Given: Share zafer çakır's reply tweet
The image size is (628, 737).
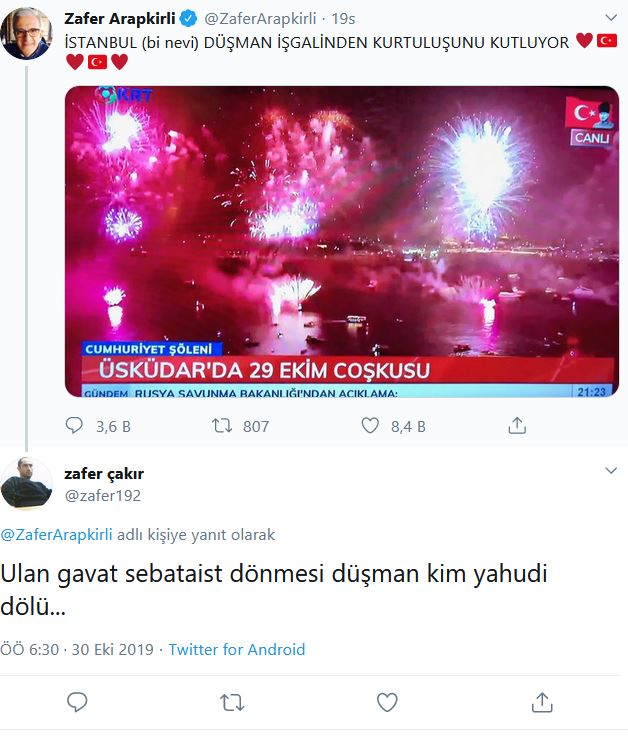Looking at the screenshot, I should point(542,702).
